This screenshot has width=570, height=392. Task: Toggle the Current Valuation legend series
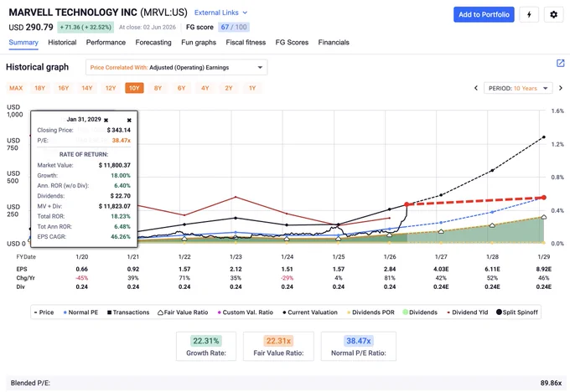click(310, 312)
